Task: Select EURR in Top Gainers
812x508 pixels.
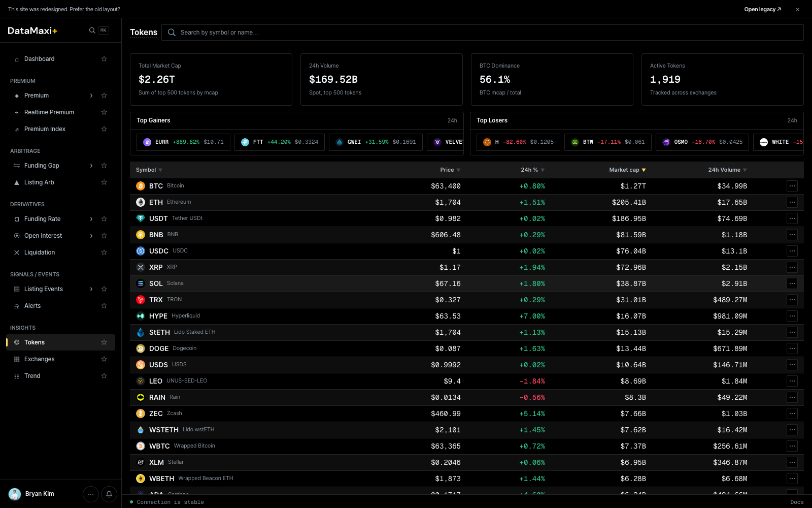Action: (x=183, y=142)
